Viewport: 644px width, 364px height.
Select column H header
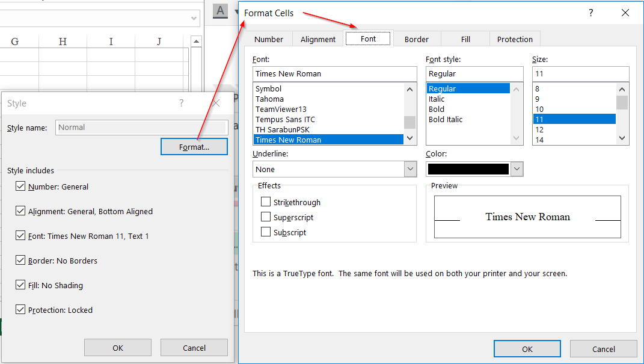tap(63, 42)
